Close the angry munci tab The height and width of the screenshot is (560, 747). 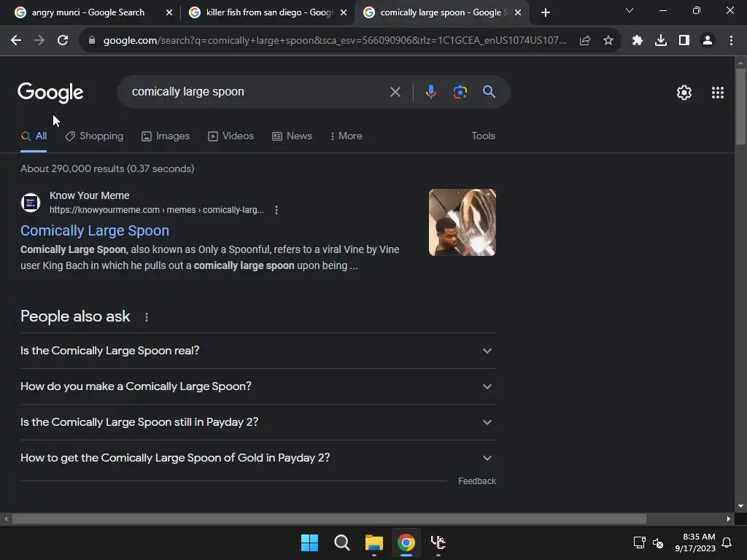(169, 12)
